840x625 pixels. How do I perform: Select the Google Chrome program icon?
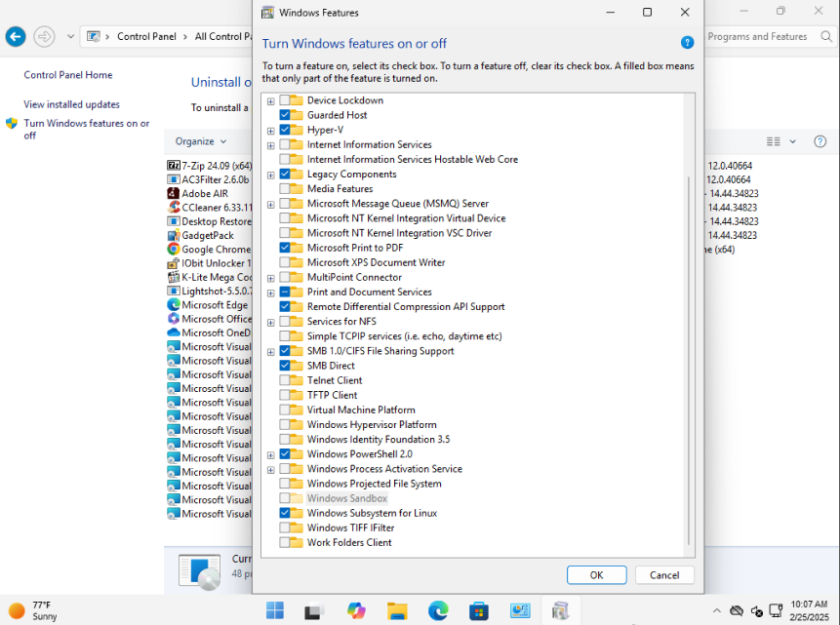tap(173, 249)
